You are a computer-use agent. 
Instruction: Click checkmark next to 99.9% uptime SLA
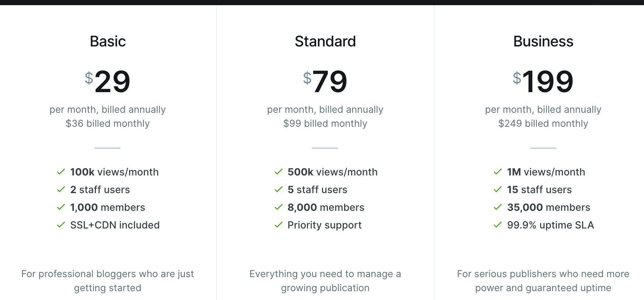pos(498,225)
